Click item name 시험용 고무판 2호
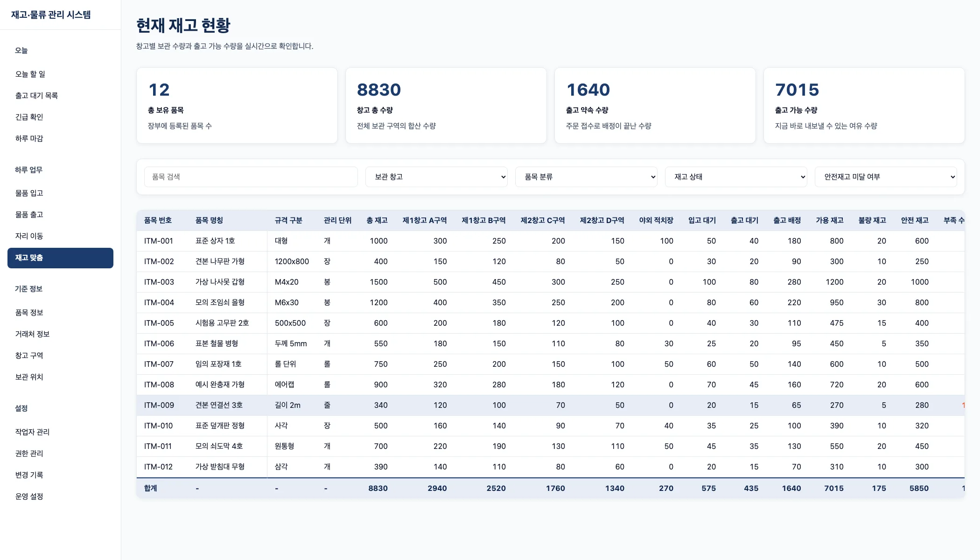The image size is (980, 560). [222, 323]
